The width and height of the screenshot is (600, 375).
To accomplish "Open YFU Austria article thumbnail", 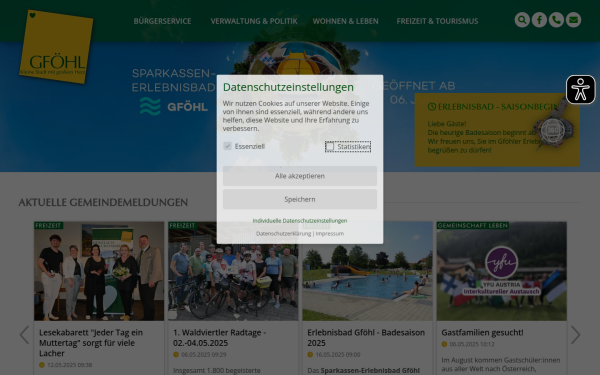I will pyautogui.click(x=502, y=271).
